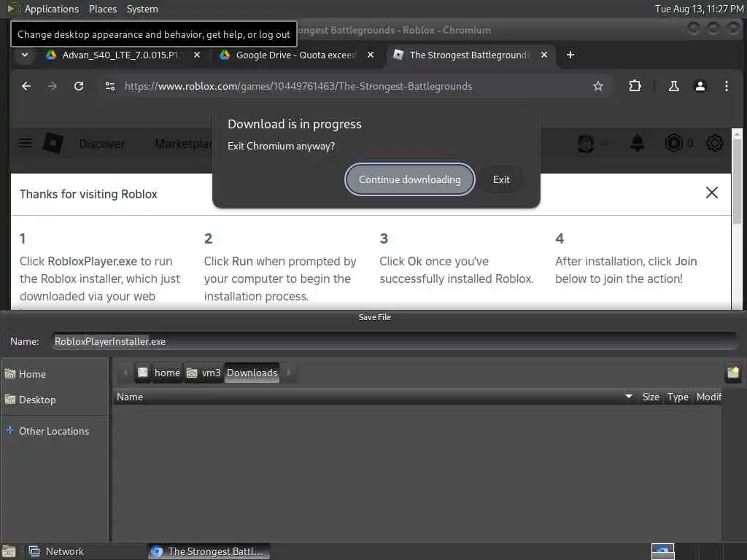The width and height of the screenshot is (747, 560).
Task: Click the Robux currency icon
Action: 673,143
